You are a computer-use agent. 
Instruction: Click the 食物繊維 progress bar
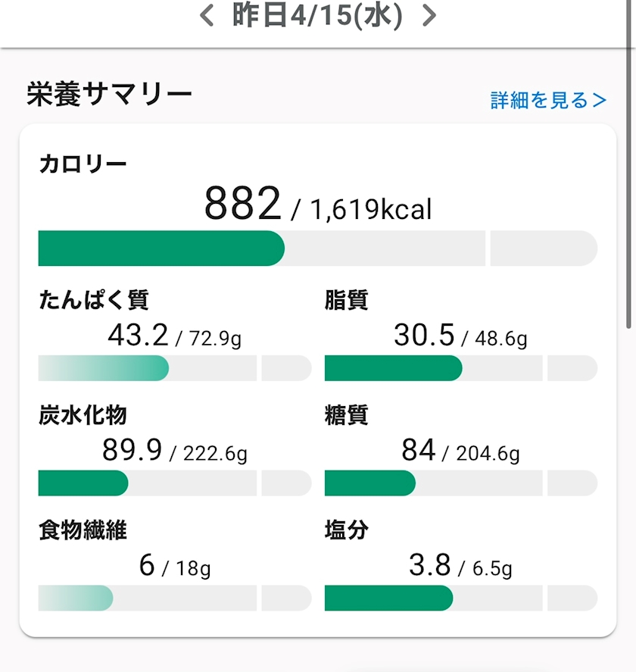174,599
